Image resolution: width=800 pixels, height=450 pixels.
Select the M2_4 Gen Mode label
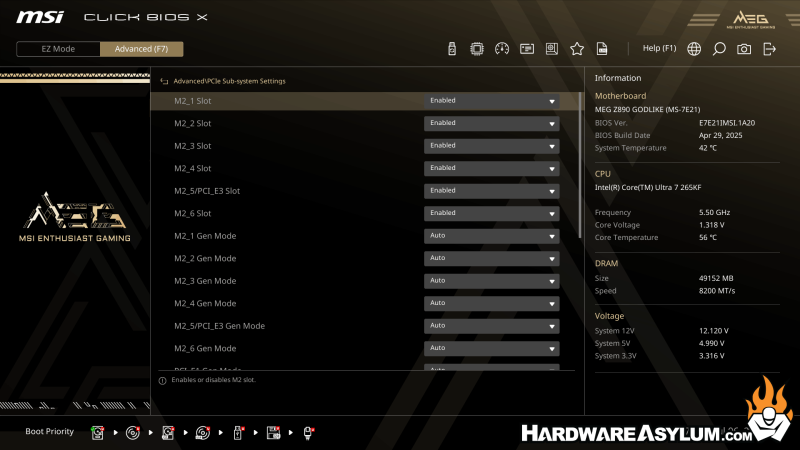point(205,303)
